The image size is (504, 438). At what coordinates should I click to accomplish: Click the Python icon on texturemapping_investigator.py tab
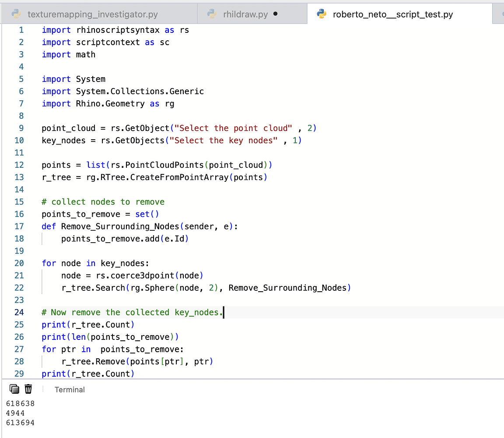point(17,14)
